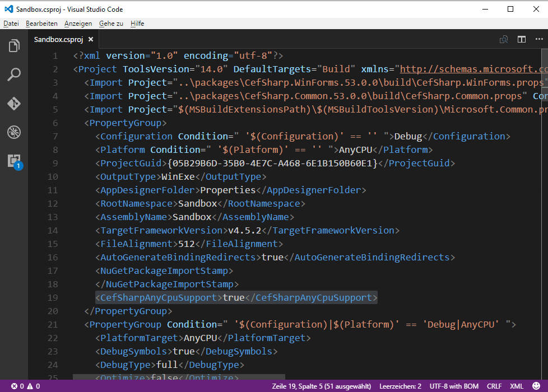
Task: Change the UTF-8 with BOM encoding
Action: coord(454,386)
